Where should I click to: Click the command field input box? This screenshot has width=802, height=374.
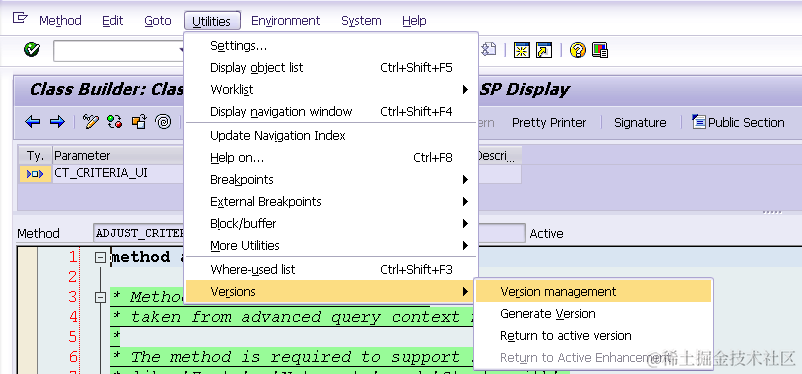(x=119, y=51)
